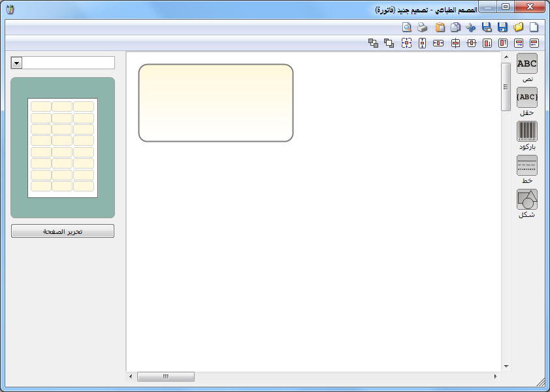The width and height of the screenshot is (550, 392).
Task: Minimize the المصمم الطباعي window
Action: click(x=488, y=7)
